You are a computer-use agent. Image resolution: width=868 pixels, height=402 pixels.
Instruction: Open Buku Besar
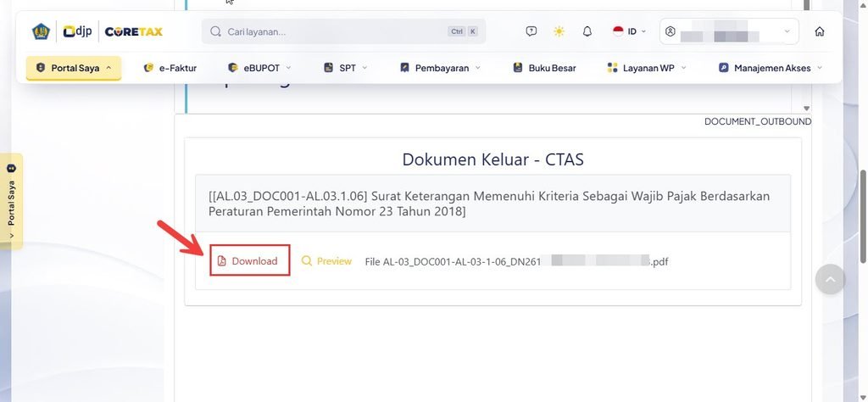coord(544,68)
